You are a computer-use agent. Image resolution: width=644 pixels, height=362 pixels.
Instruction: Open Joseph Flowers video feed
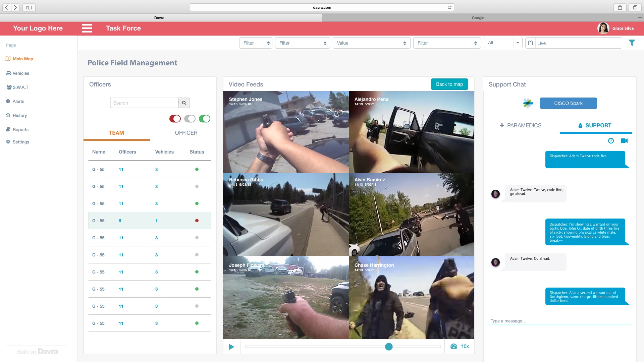286,298
